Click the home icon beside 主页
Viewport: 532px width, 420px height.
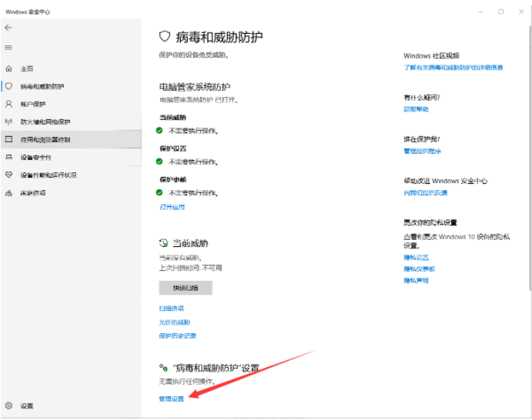(x=8, y=68)
